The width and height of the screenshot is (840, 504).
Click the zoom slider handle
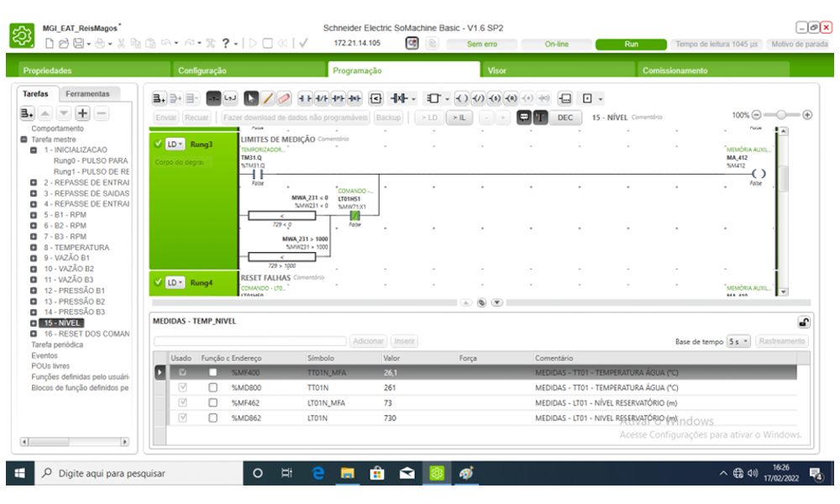(x=783, y=115)
